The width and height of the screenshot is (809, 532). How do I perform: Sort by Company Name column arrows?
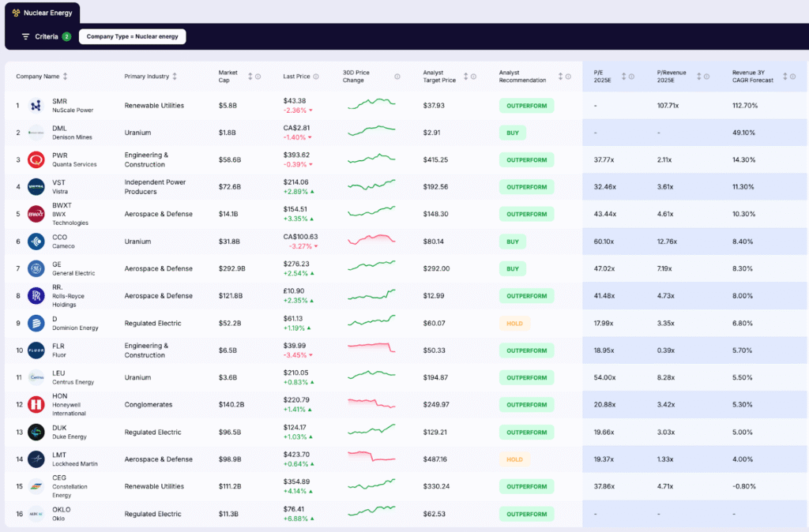point(65,77)
